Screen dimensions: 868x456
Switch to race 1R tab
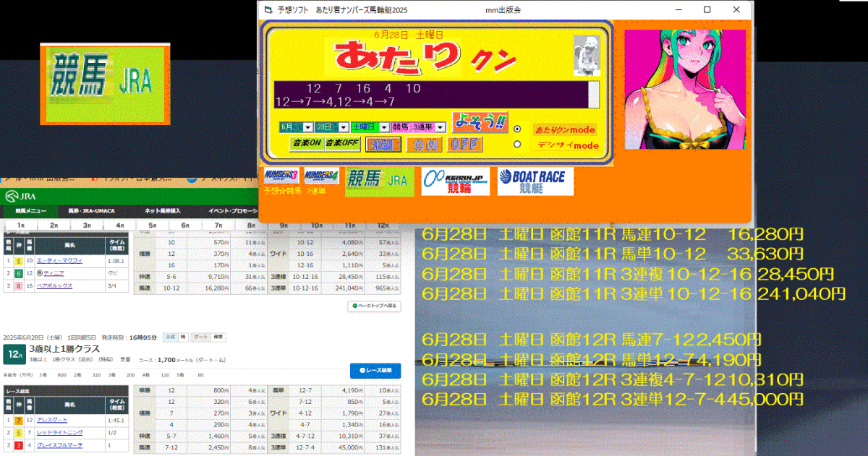click(21, 225)
